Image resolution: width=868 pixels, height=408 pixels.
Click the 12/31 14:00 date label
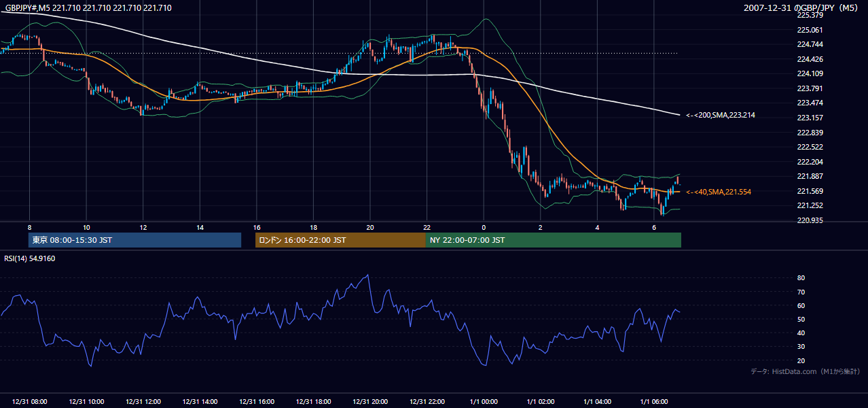(200, 402)
